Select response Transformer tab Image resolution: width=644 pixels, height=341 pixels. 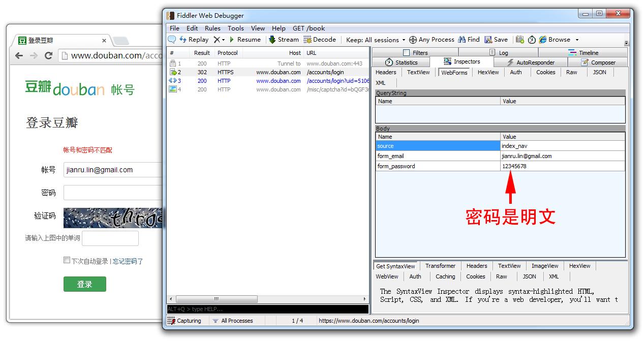[x=440, y=266]
